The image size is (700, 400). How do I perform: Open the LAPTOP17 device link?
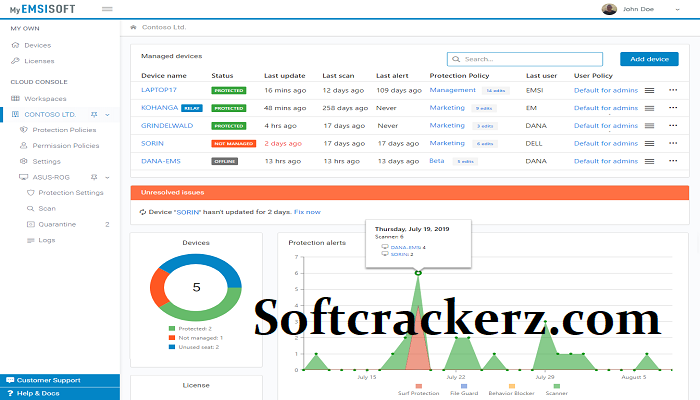click(x=158, y=90)
